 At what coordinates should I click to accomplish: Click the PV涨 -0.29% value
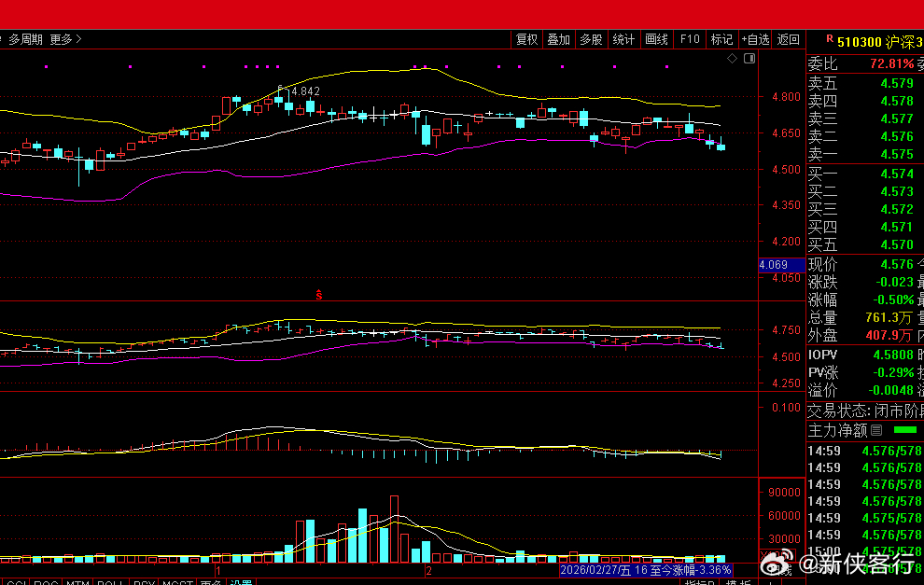[894, 373]
